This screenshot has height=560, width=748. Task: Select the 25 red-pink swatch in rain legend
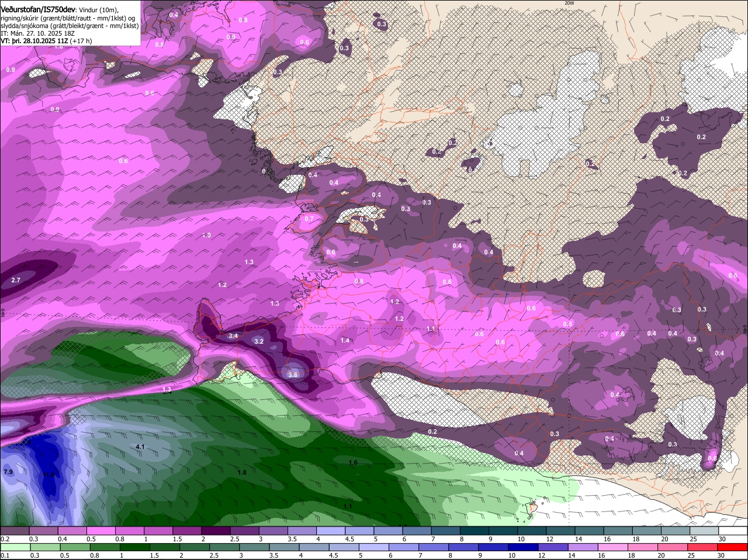703,548
